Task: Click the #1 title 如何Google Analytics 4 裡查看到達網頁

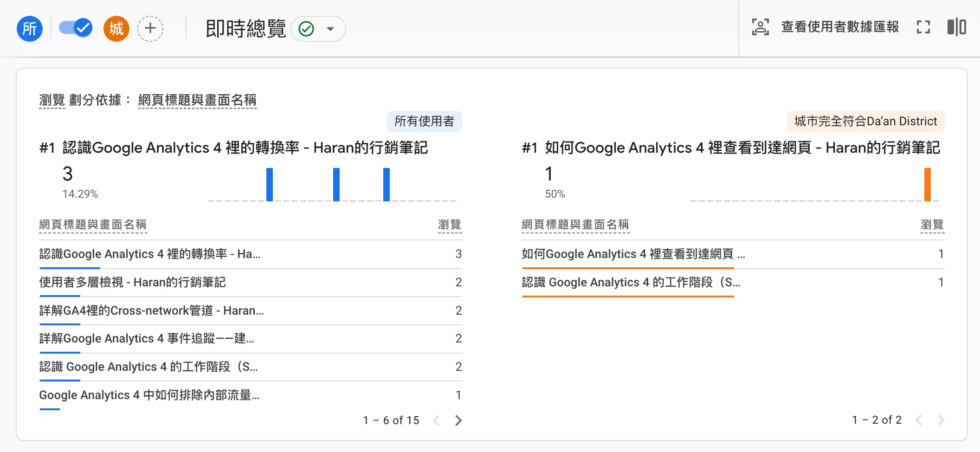Action: click(x=742, y=148)
